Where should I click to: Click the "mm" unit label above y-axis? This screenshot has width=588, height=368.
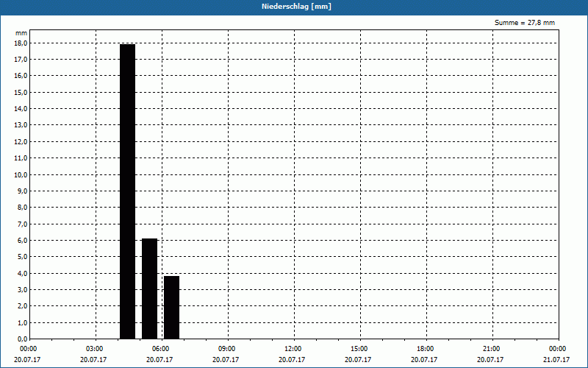click(21, 33)
